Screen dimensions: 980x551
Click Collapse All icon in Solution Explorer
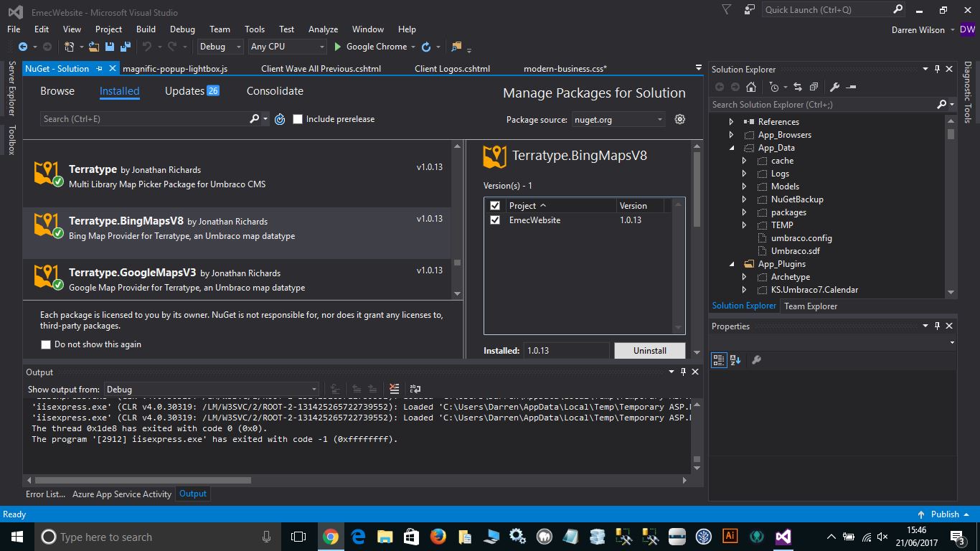point(813,87)
